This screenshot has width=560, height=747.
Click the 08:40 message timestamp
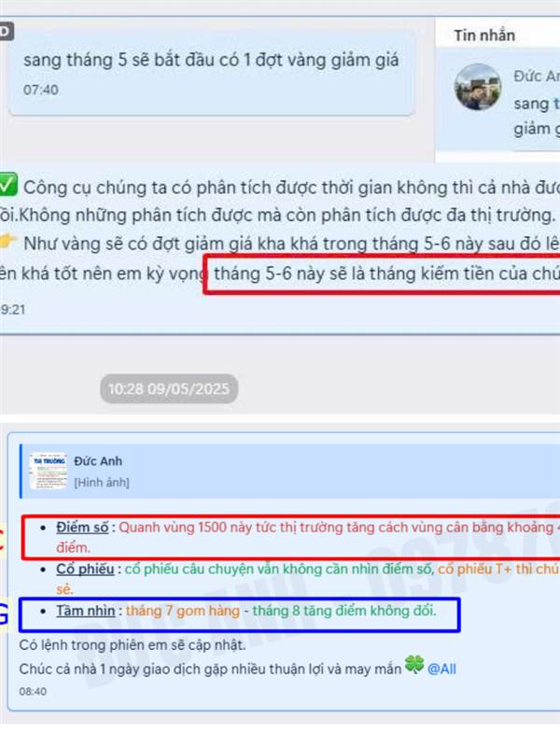(33, 691)
